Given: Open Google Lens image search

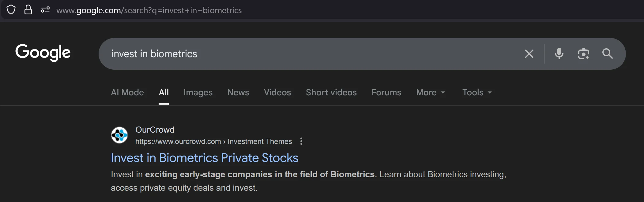Looking at the screenshot, I should (x=584, y=54).
